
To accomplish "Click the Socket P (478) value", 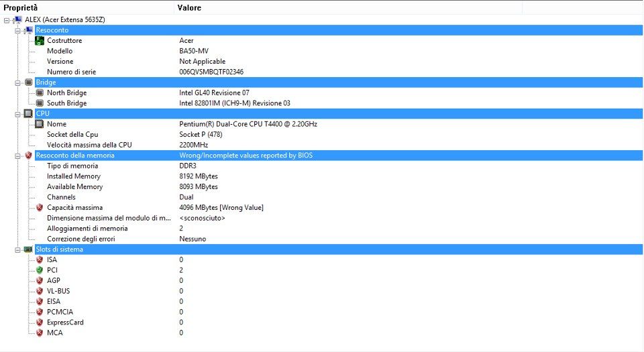I will 201,135.
